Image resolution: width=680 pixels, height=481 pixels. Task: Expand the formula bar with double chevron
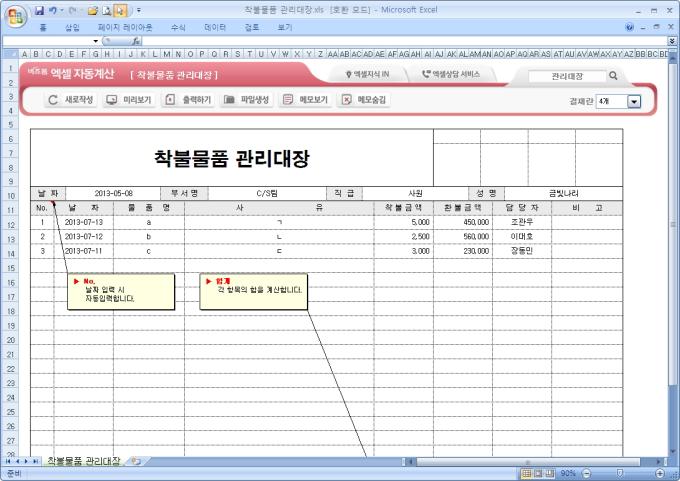tap(672, 41)
